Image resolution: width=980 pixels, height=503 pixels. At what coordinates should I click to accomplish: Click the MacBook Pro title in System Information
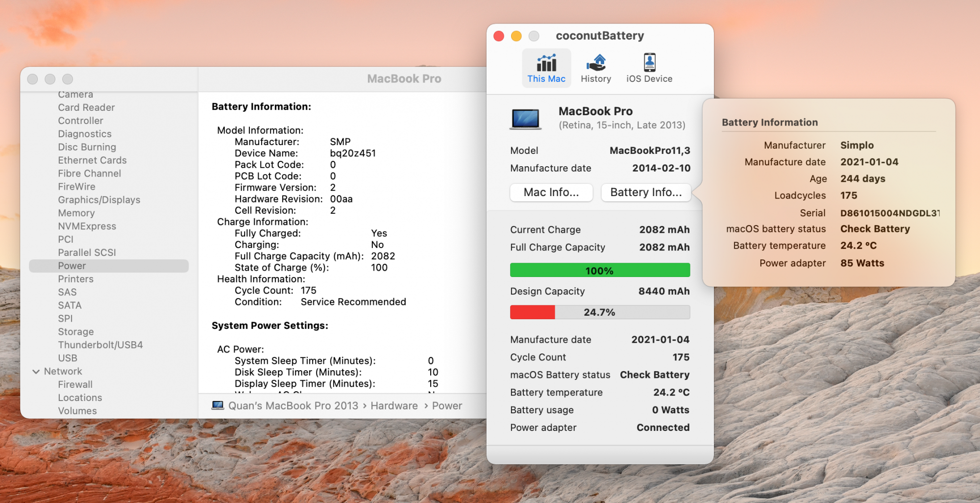click(404, 79)
